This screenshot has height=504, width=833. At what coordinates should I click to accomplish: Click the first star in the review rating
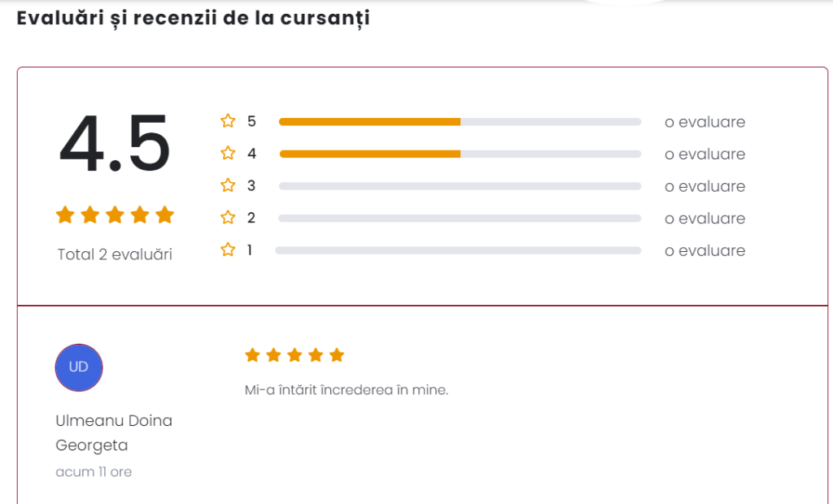(252, 355)
